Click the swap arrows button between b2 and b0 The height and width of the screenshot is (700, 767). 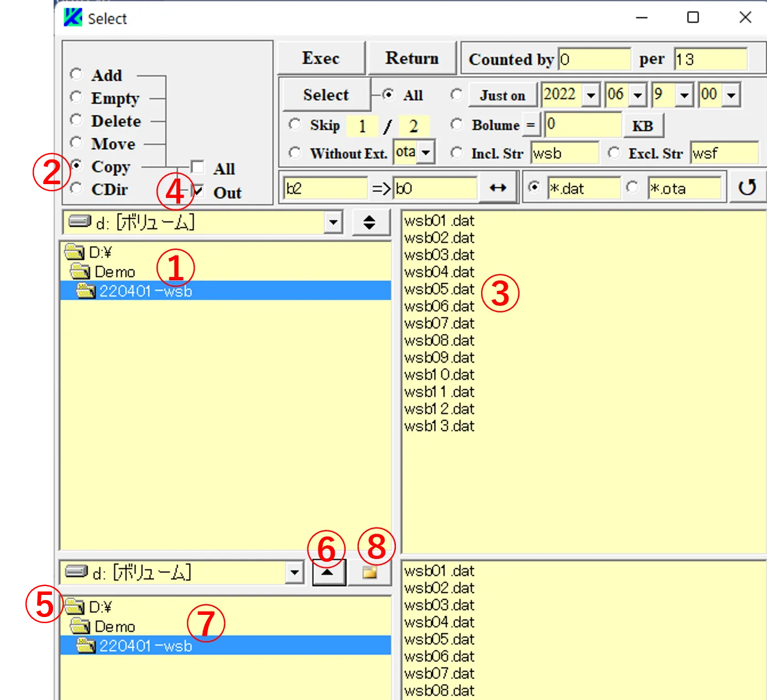point(498,188)
